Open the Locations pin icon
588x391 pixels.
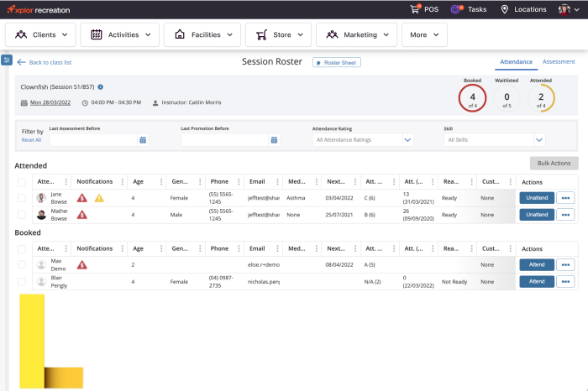click(505, 9)
